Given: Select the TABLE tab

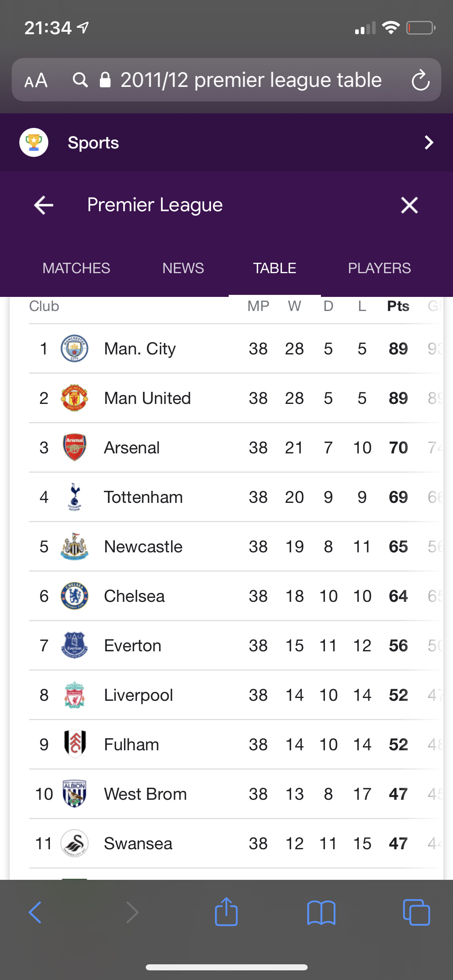Looking at the screenshot, I should point(275,268).
